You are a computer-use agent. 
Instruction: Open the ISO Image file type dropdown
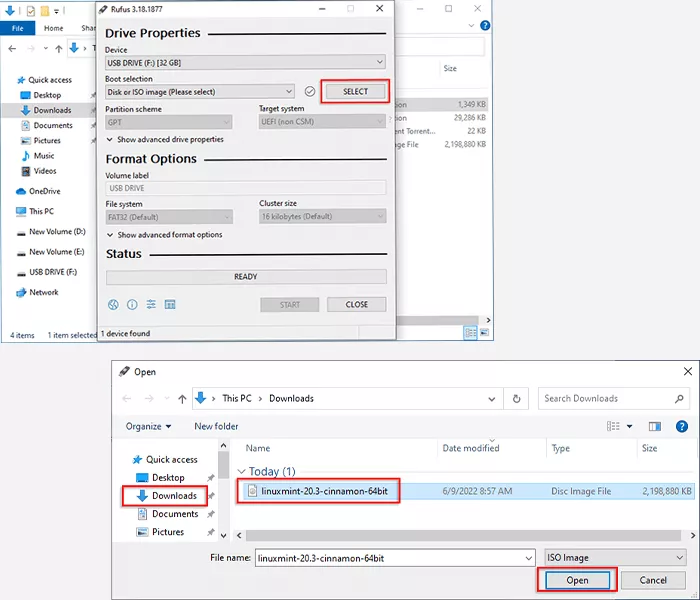point(615,558)
